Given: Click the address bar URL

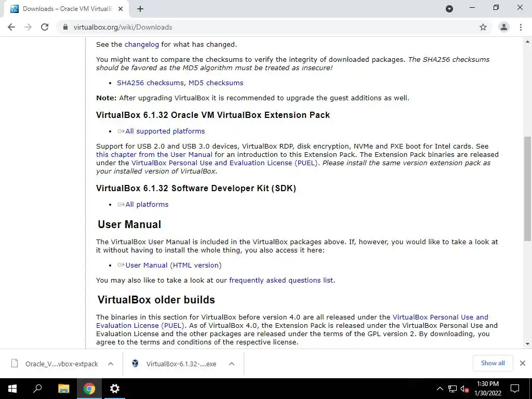Looking at the screenshot, I should click(x=123, y=27).
